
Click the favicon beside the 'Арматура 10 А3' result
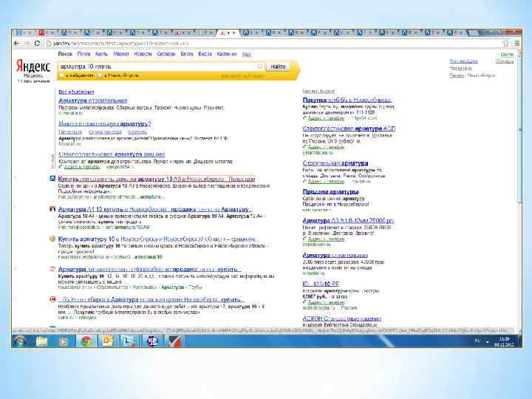coord(52,179)
